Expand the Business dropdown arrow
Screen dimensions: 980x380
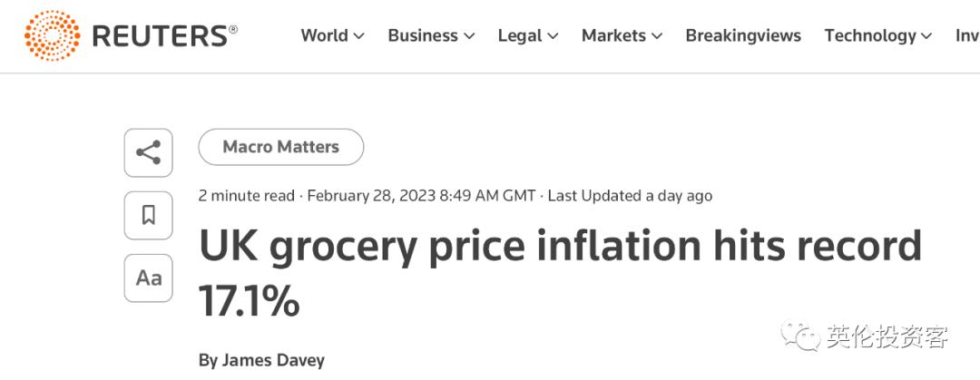point(469,36)
